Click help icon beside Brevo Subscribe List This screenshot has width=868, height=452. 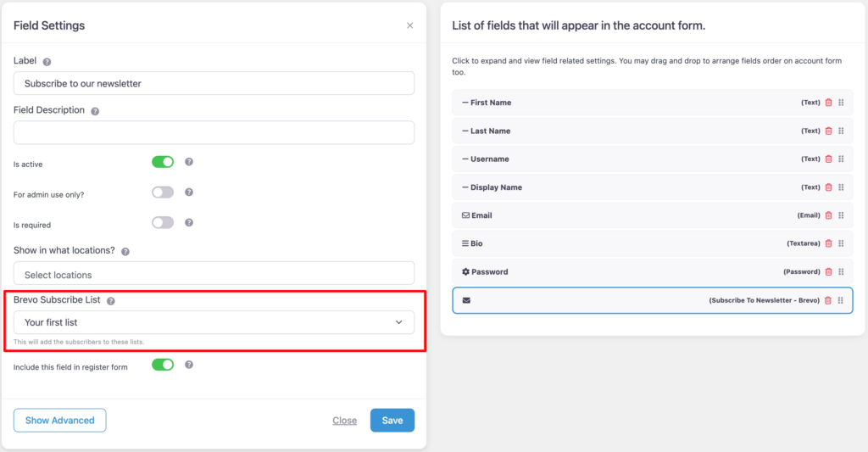[x=111, y=300]
